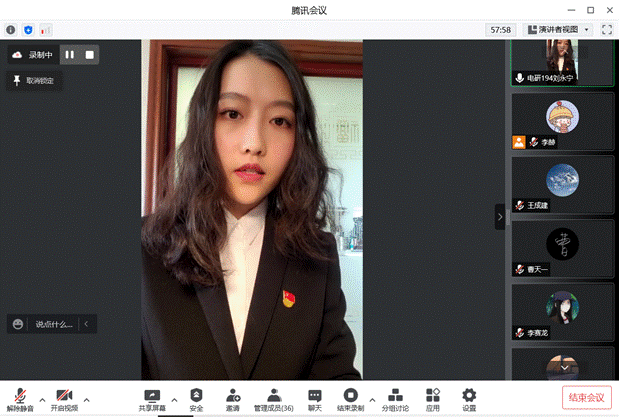The height and width of the screenshot is (417, 619).
Task: Open Breakout Rooms (分组讨论)
Action: click(x=395, y=397)
